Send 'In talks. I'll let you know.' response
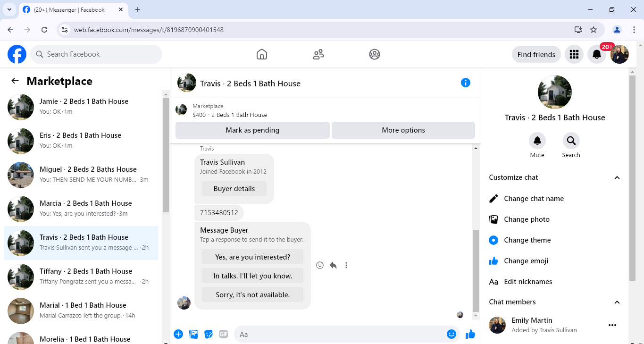644x344 pixels. 252,276
